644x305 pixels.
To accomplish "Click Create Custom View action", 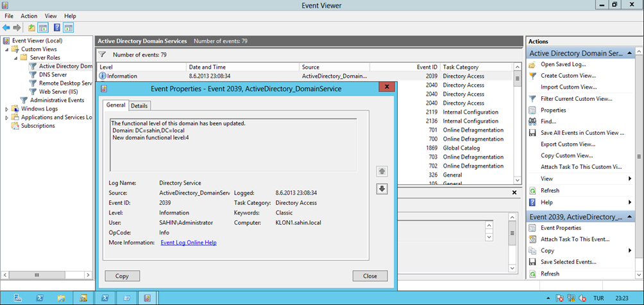I will pos(568,76).
